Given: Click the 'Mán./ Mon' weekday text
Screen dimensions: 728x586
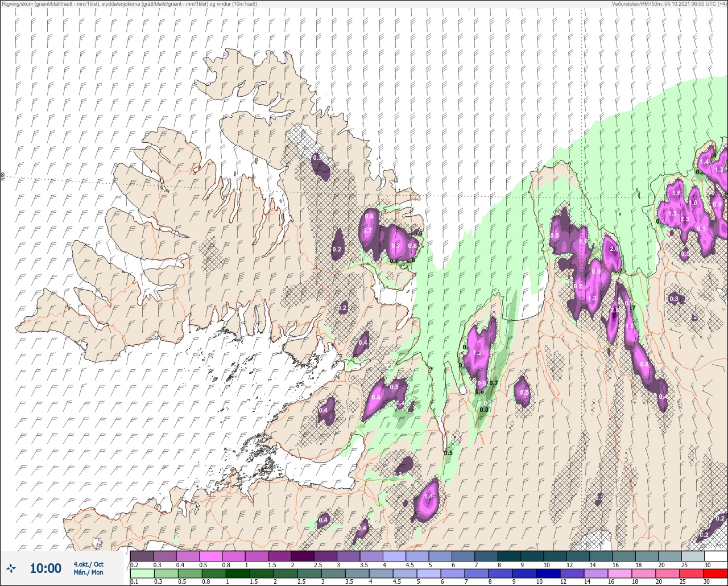Looking at the screenshot, I should (x=88, y=572).
